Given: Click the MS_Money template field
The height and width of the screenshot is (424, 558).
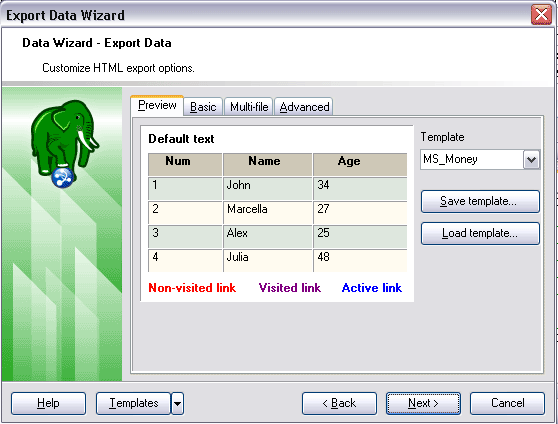Looking at the screenshot, I should point(472,159).
